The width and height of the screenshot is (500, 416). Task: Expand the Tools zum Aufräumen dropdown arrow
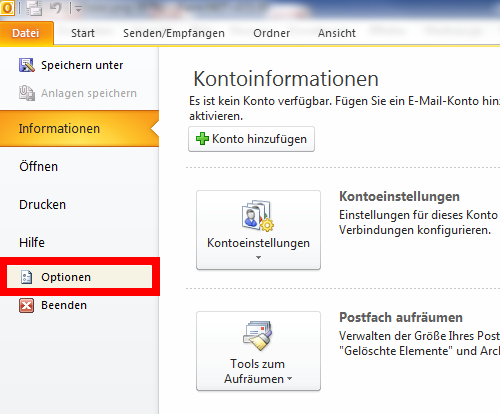pyautogui.click(x=289, y=378)
